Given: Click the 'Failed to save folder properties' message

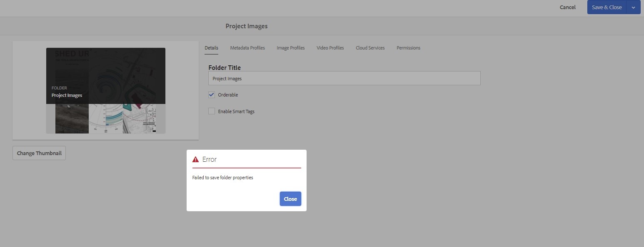Looking at the screenshot, I should click(x=222, y=178).
